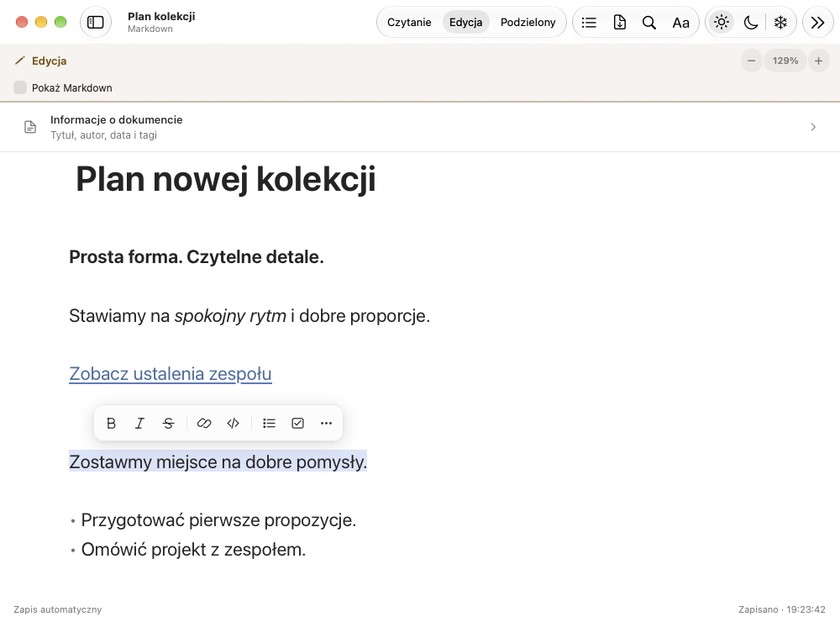Click the Zapisano timestamp status
This screenshot has width=840, height=622.
781,609
